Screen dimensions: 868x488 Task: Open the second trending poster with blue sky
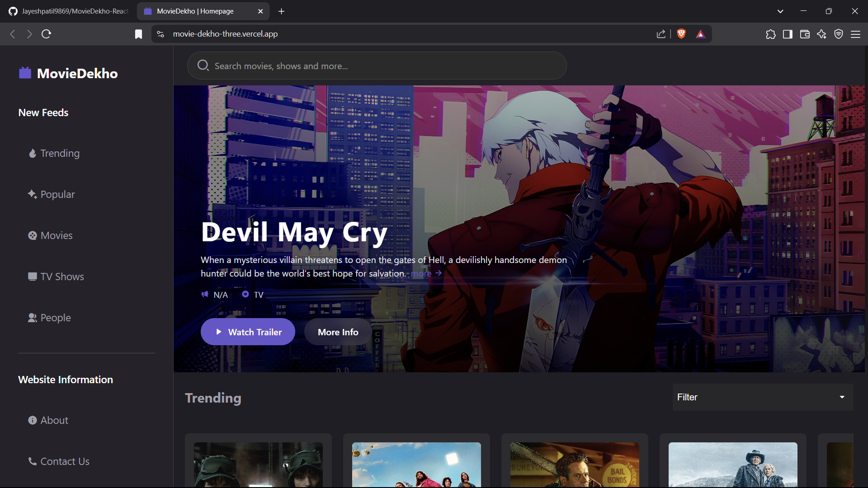[x=416, y=465]
